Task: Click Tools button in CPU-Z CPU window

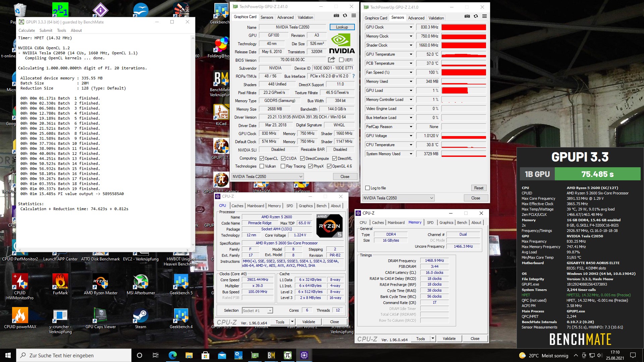Action: pyautogui.click(x=280, y=322)
